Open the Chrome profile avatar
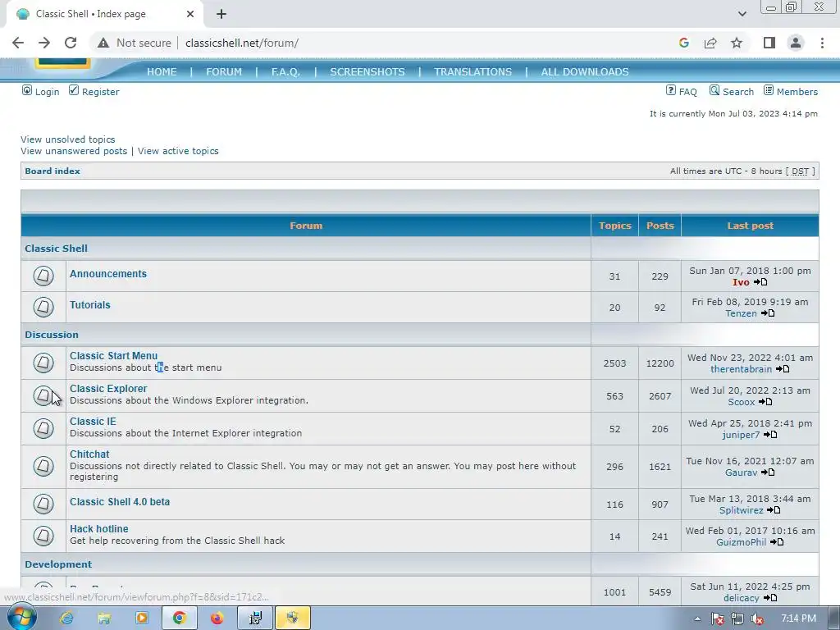The image size is (840, 630). pyautogui.click(x=796, y=43)
